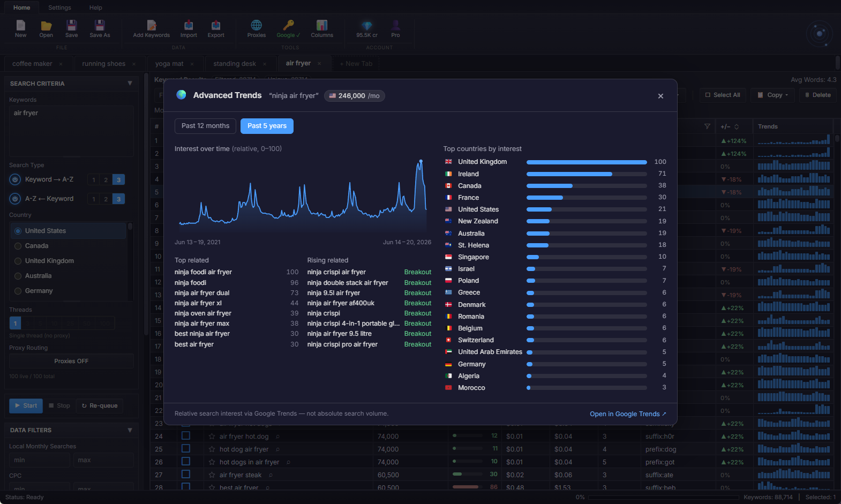Click the Export icon
The width and height of the screenshot is (841, 504).
click(x=216, y=25)
